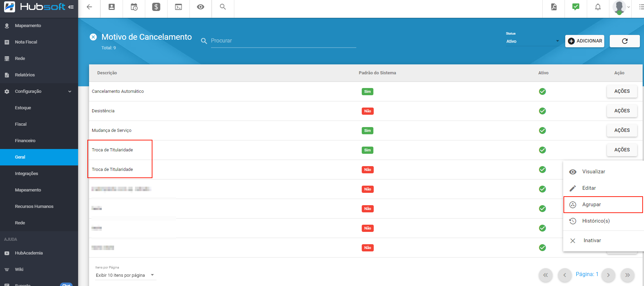Viewport: 644px width, 286px height.
Task: Go to the first page with double left arrows
Action: (x=545, y=275)
